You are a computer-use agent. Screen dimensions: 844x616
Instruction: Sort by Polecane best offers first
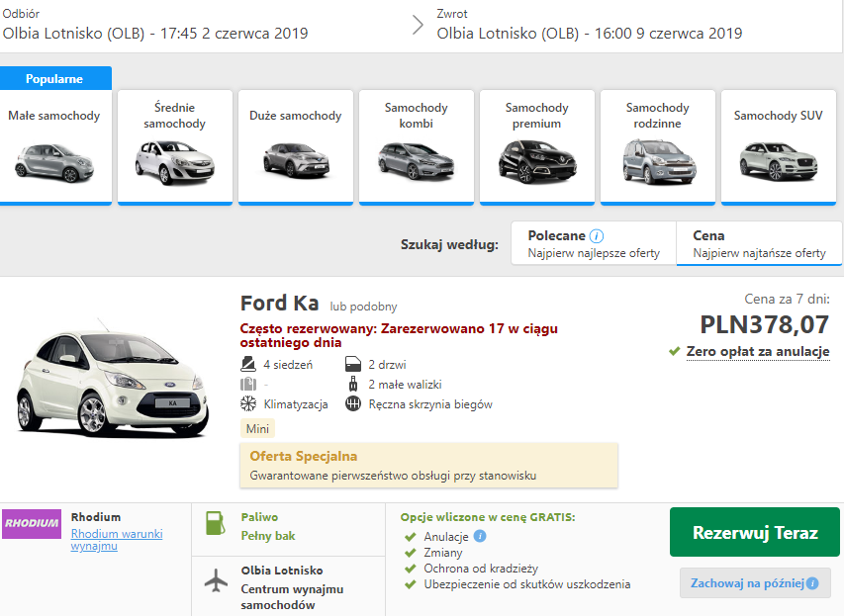[594, 243]
